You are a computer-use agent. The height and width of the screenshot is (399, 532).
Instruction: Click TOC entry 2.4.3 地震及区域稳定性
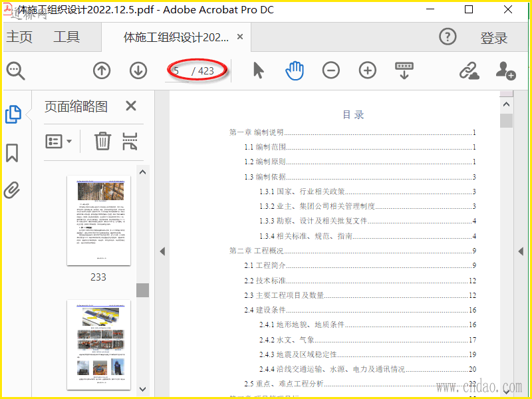point(368,354)
